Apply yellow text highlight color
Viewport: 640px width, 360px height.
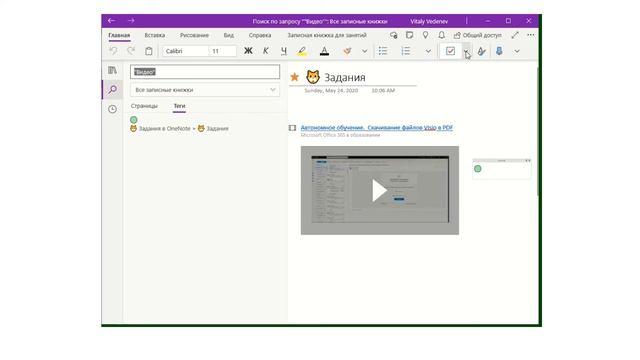point(302,51)
